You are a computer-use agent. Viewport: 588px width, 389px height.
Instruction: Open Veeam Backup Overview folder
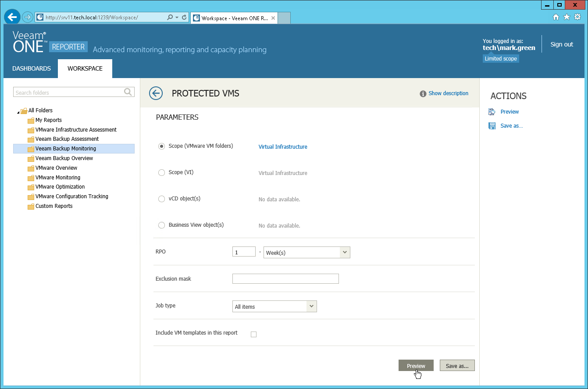coord(64,158)
